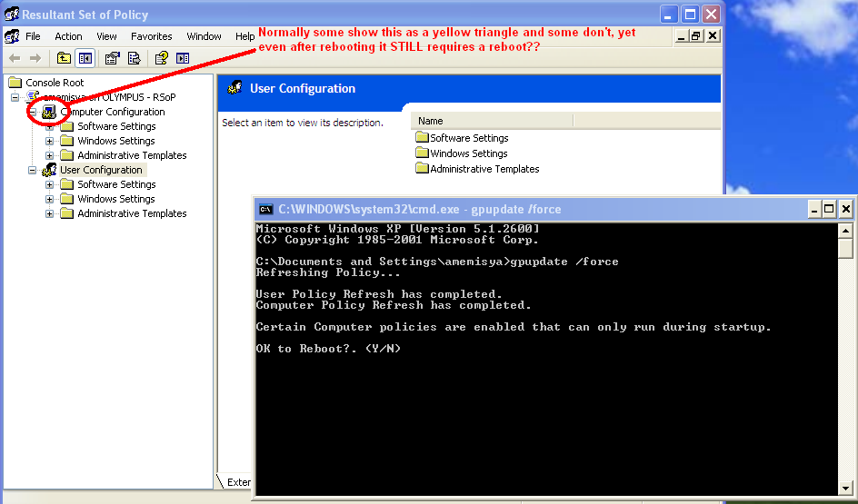The image size is (858, 504).
Task: Select Computer Configuration tree node
Action: pos(113,112)
